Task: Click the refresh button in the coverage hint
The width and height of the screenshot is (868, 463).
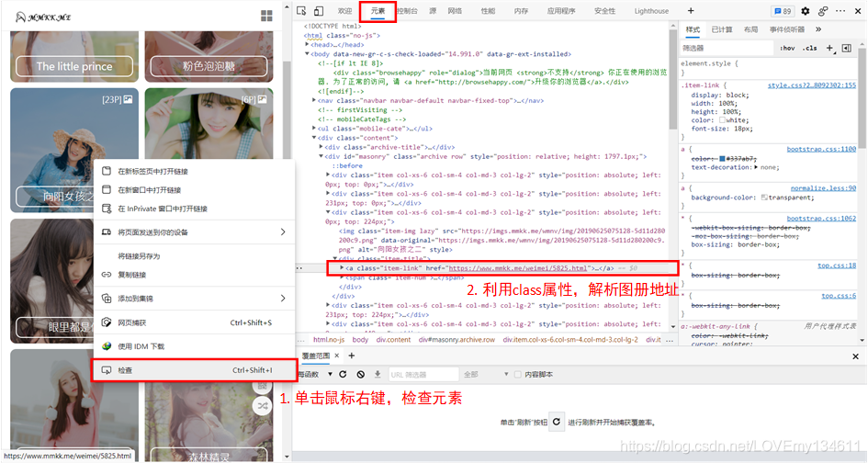Action: tap(557, 422)
